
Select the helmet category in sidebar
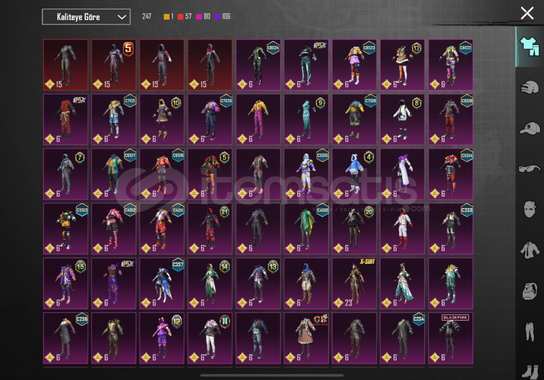[x=529, y=87]
